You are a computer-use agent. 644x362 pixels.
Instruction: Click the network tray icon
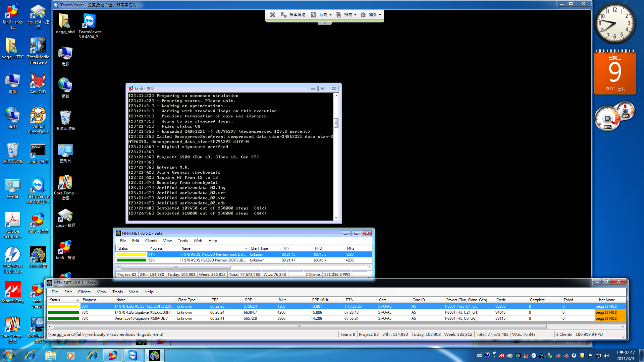pyautogui.click(x=598, y=356)
